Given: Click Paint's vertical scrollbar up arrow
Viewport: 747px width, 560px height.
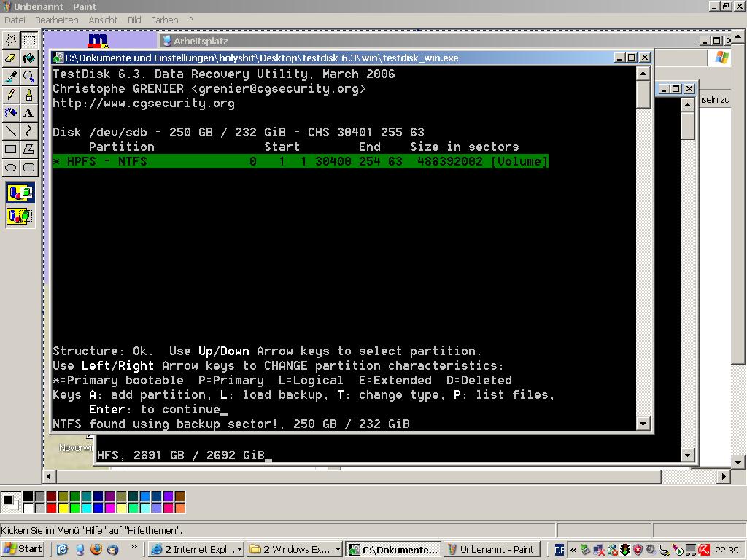Looking at the screenshot, I should click(x=738, y=36).
